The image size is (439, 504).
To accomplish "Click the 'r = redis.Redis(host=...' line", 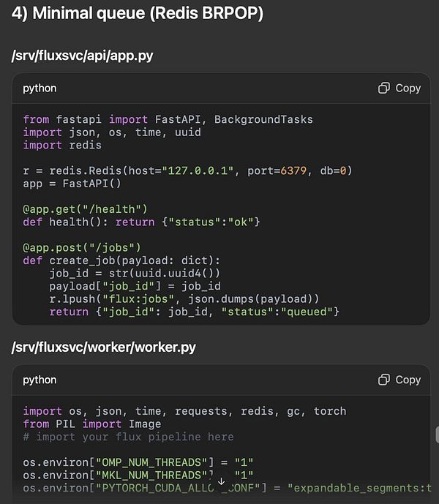I will [187, 170].
